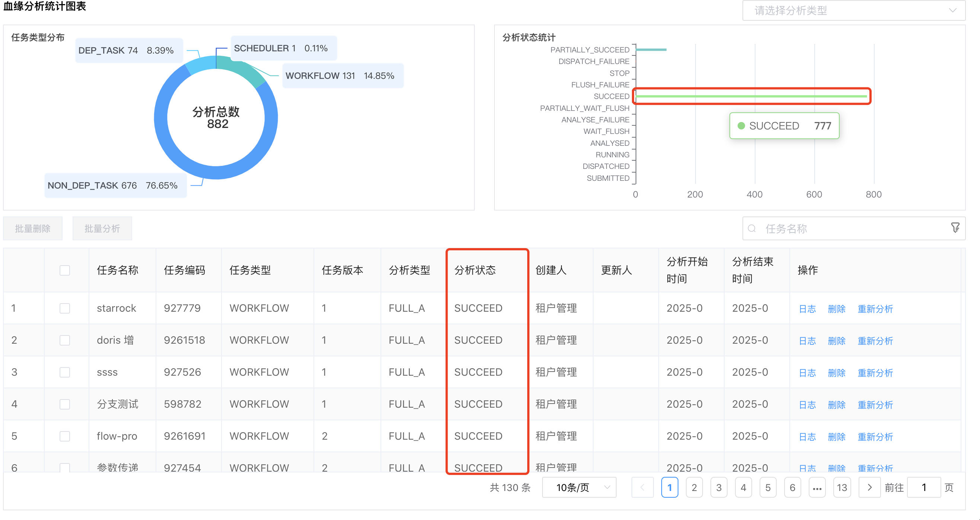Image resolution: width=980 pixels, height=520 pixels.
Task: Click the magnifier icon in the search box
Action: [751, 228]
